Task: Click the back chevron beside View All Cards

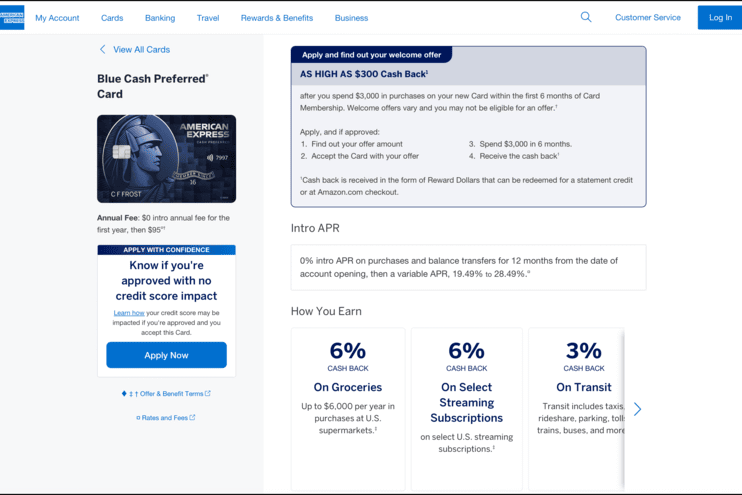Action: click(x=102, y=49)
